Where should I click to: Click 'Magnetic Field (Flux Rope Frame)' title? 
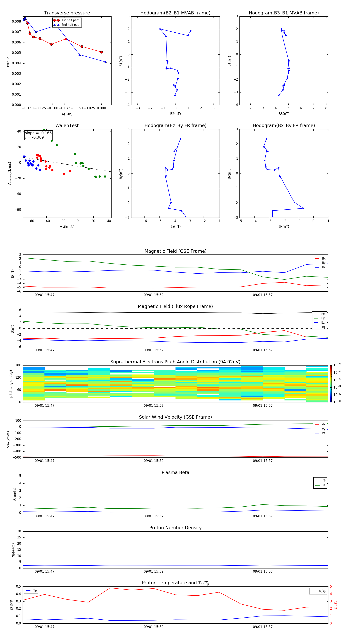175,307
